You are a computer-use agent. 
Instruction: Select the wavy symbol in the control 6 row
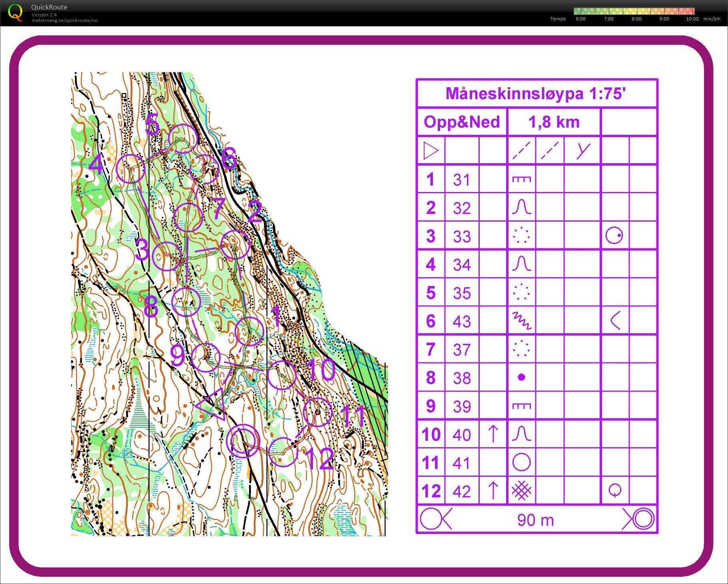(521, 321)
